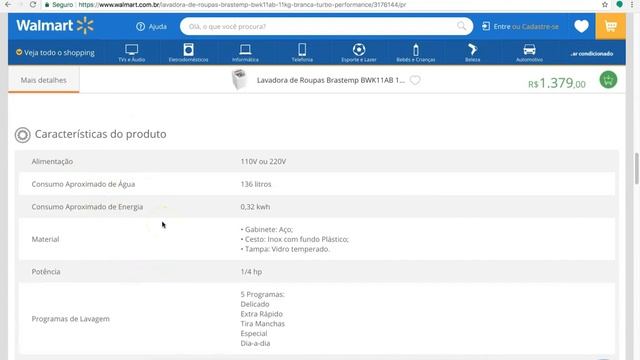This screenshot has height=360, width=640.
Task: Open the Bebês e Crianças category
Action: pos(416,53)
